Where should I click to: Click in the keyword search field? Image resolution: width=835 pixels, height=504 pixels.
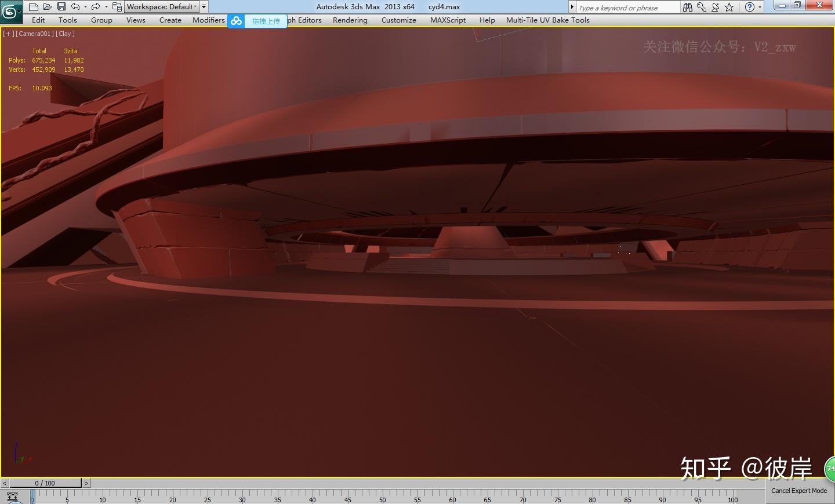click(626, 8)
